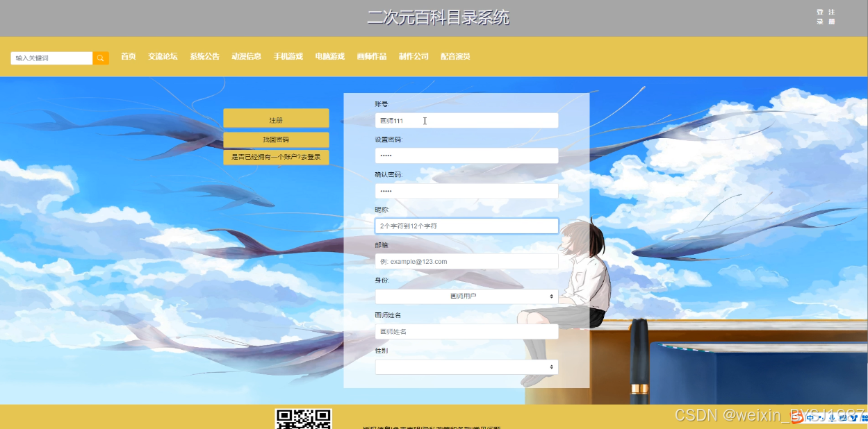Go to the 动漫信息 anime info page

click(x=246, y=56)
